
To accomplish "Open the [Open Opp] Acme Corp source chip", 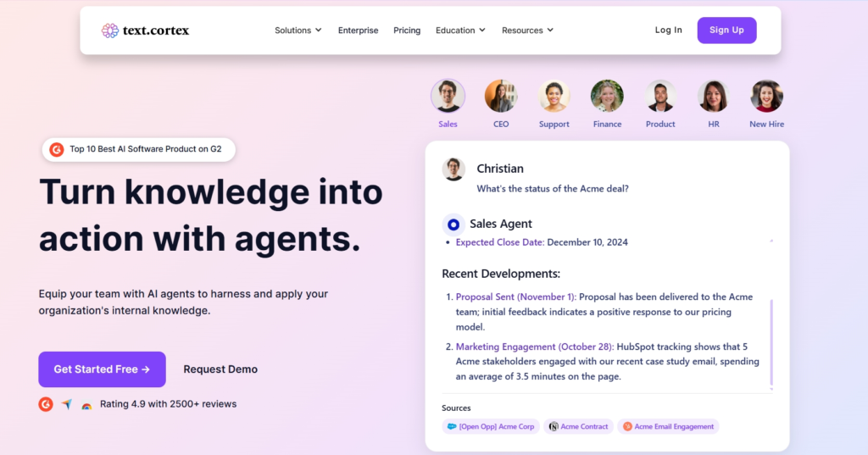I will (x=491, y=426).
